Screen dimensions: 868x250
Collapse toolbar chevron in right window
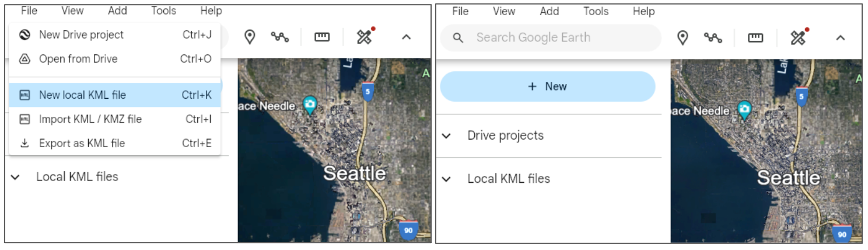840,37
